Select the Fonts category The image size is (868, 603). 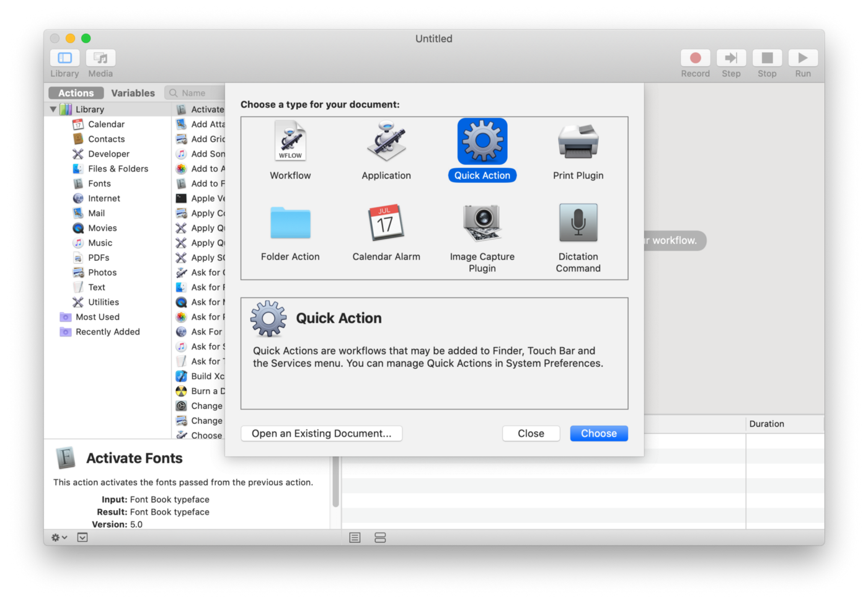(x=99, y=183)
